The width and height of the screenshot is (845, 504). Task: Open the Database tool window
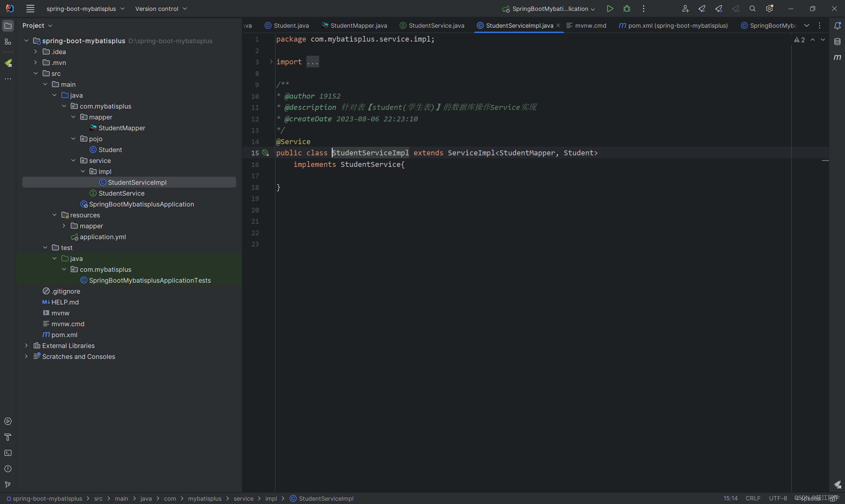click(x=837, y=42)
